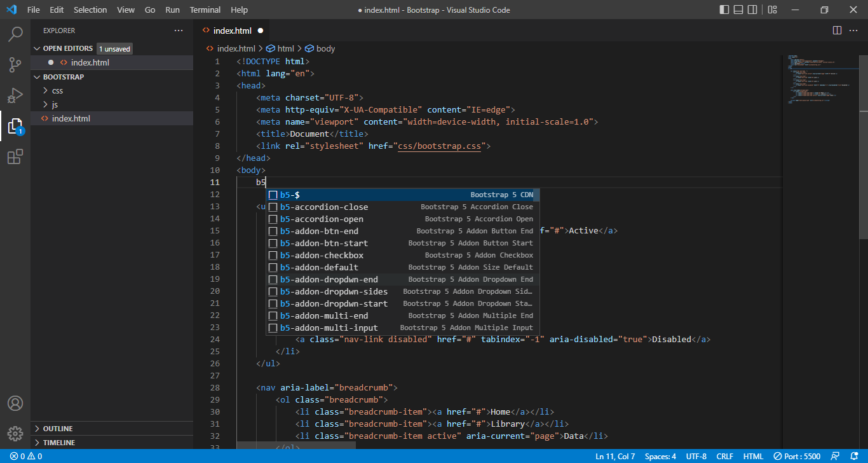Toggle primary side bar layout icon
Image resolution: width=868 pixels, height=463 pixels.
724,10
